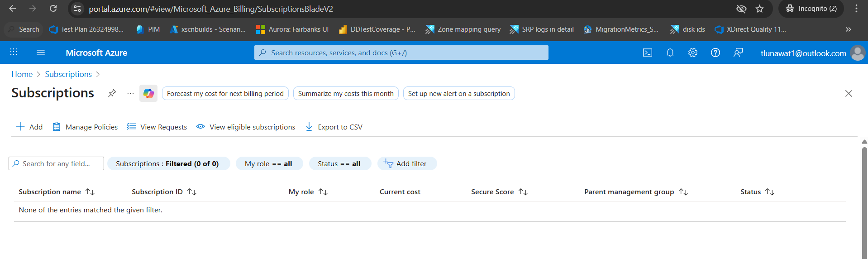Open View Requests

[157, 127]
